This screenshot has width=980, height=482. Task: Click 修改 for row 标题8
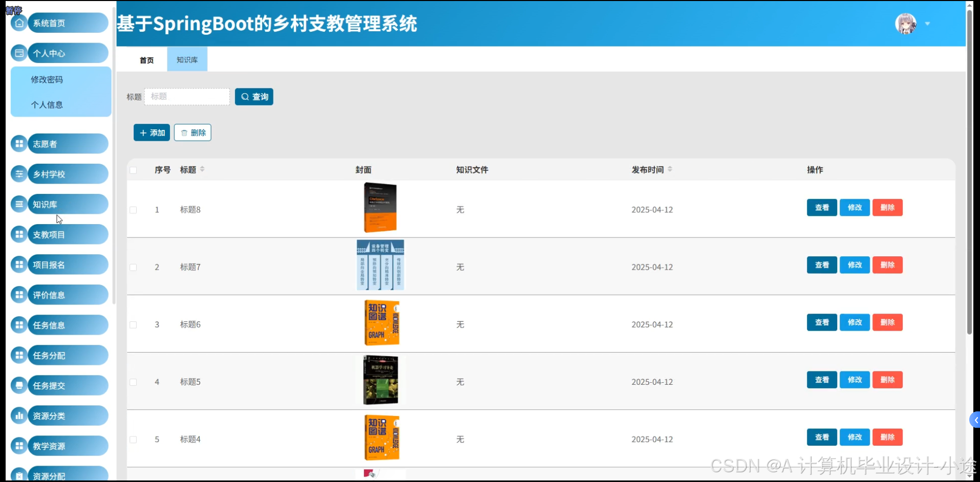855,207
